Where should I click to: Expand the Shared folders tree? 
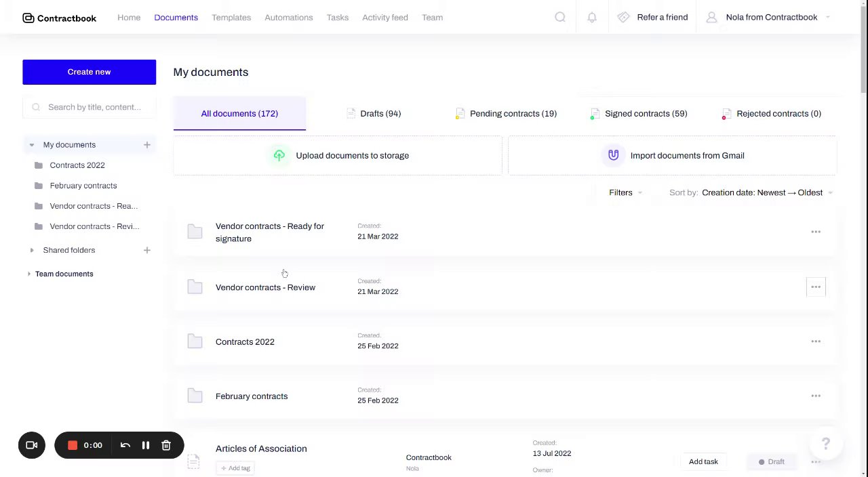click(31, 250)
